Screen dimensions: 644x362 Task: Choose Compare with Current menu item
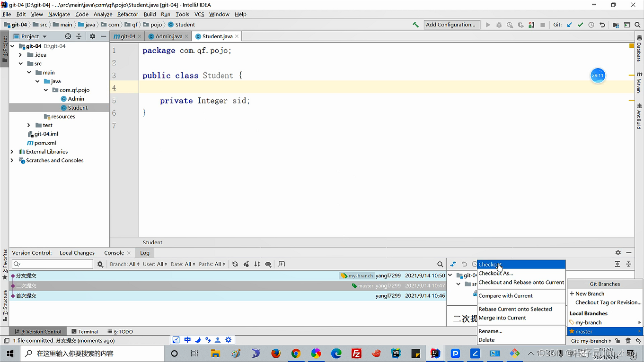point(521,296)
